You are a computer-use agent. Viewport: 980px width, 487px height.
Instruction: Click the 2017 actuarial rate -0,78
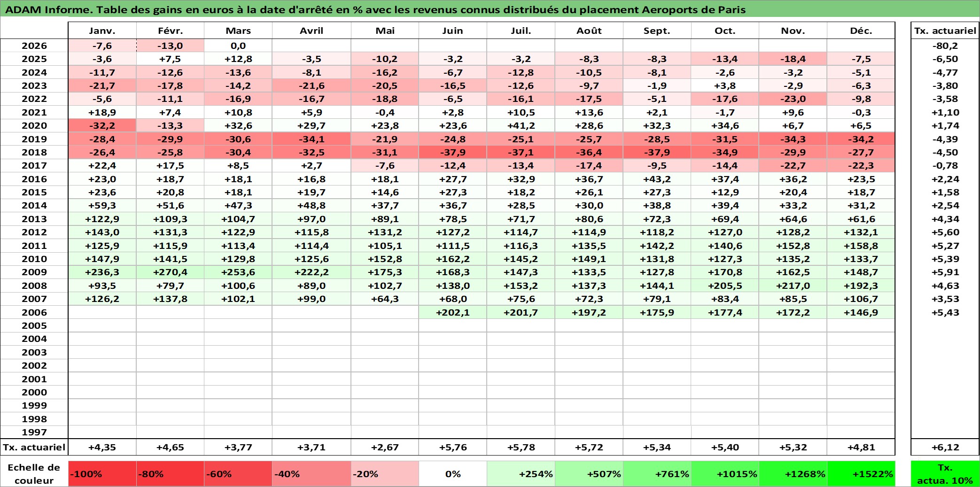click(945, 165)
